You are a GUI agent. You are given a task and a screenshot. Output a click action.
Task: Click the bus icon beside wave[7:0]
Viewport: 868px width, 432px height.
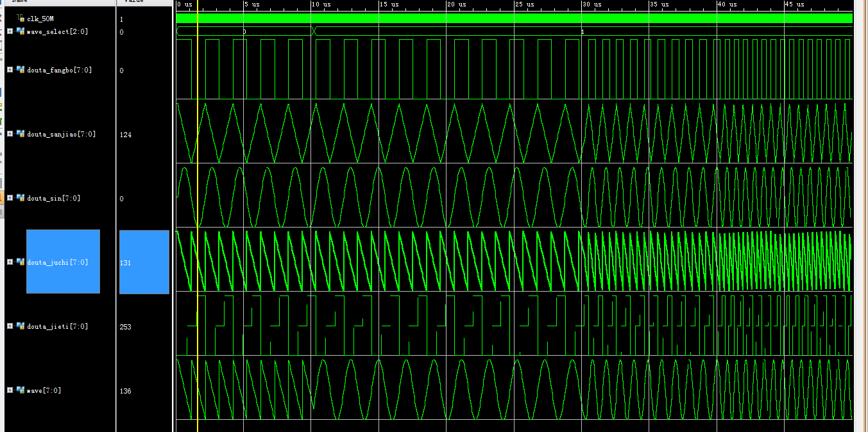point(20,390)
